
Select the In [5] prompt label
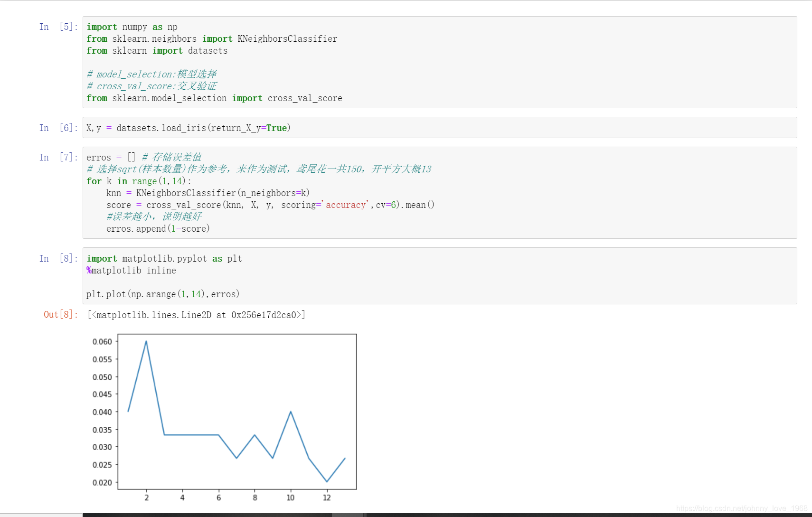58,27
